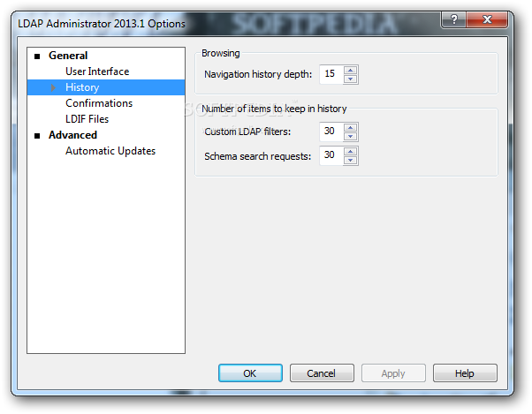Click the Browsing group heading

(x=221, y=53)
